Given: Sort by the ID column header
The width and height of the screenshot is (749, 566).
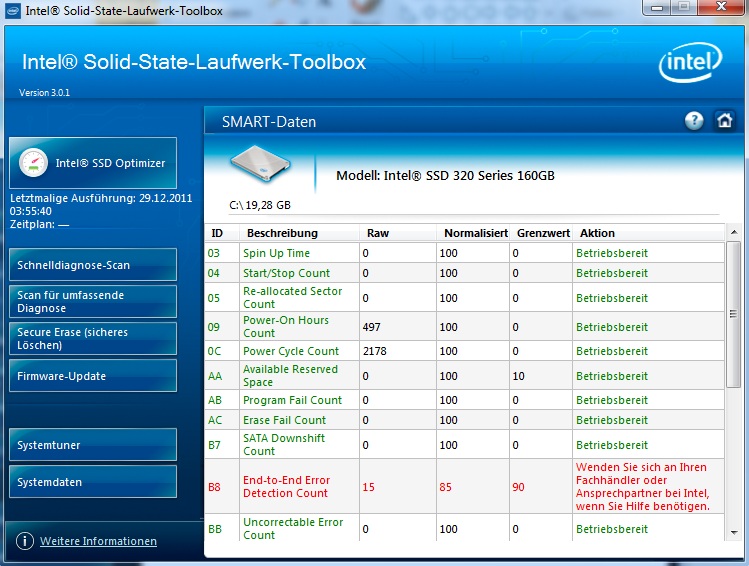Looking at the screenshot, I should click(x=217, y=233).
